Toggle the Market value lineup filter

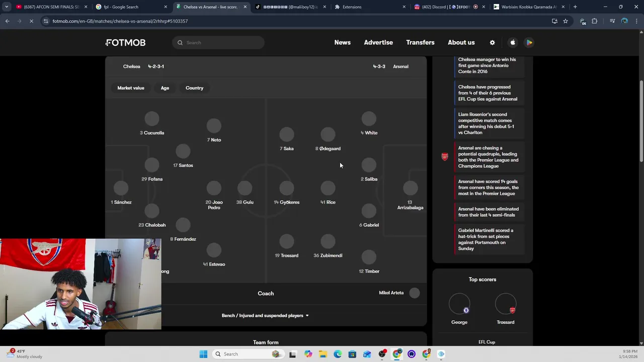point(131,88)
